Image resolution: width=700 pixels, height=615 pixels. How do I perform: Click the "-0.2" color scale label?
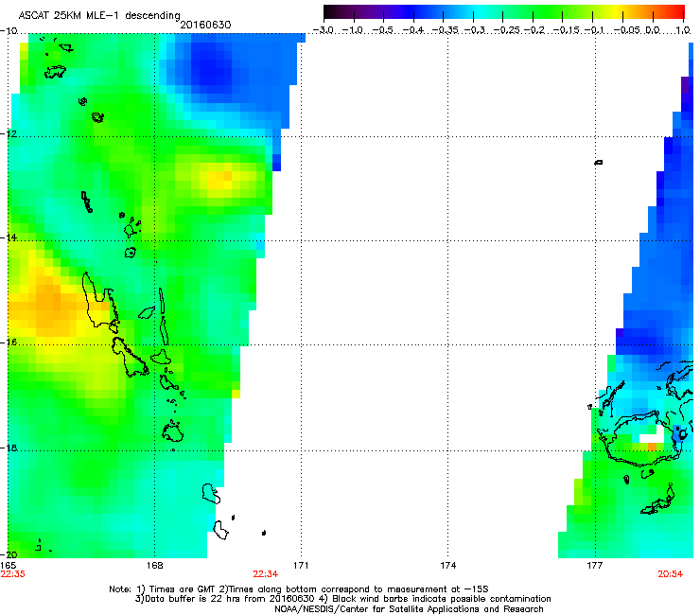tap(534, 30)
